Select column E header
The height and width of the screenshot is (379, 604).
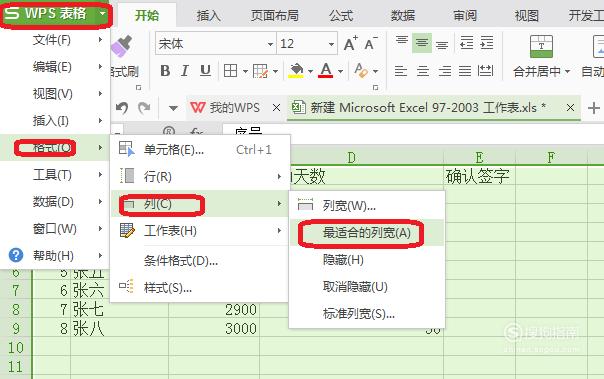pos(479,158)
